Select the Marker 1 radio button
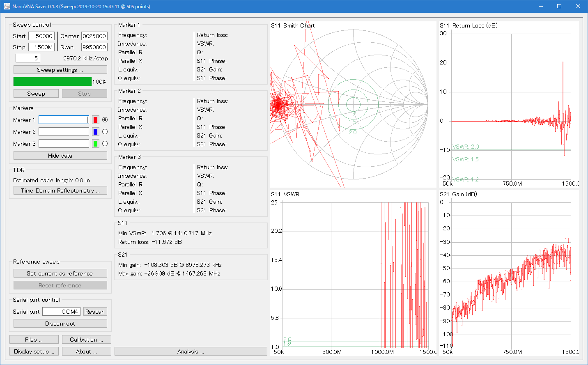This screenshot has width=588, height=365. click(105, 120)
